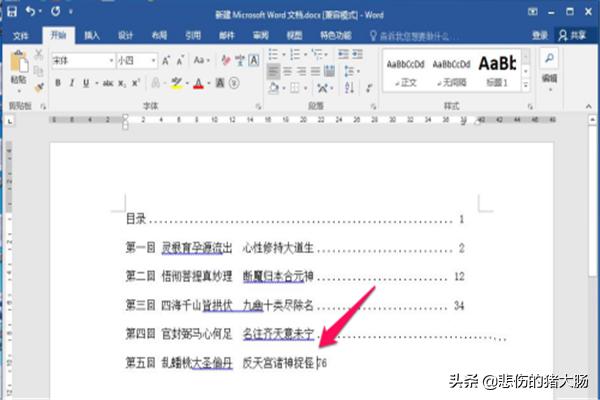Undo the last action

tap(31, 11)
